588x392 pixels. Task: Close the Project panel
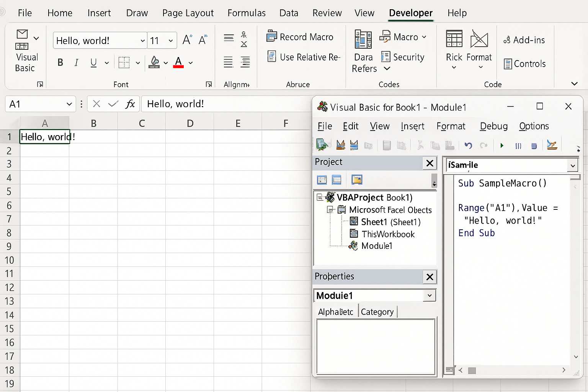[x=430, y=163]
